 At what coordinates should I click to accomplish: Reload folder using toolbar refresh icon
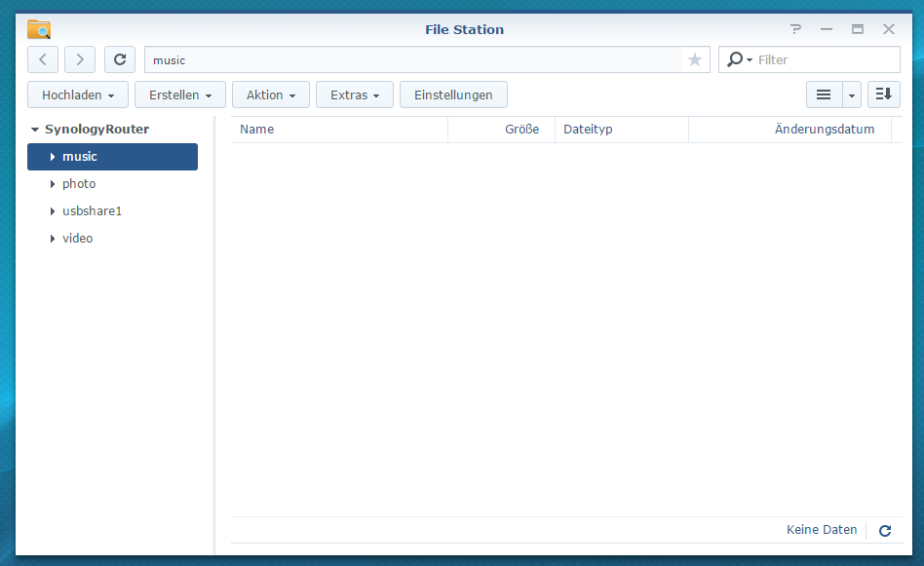click(120, 59)
